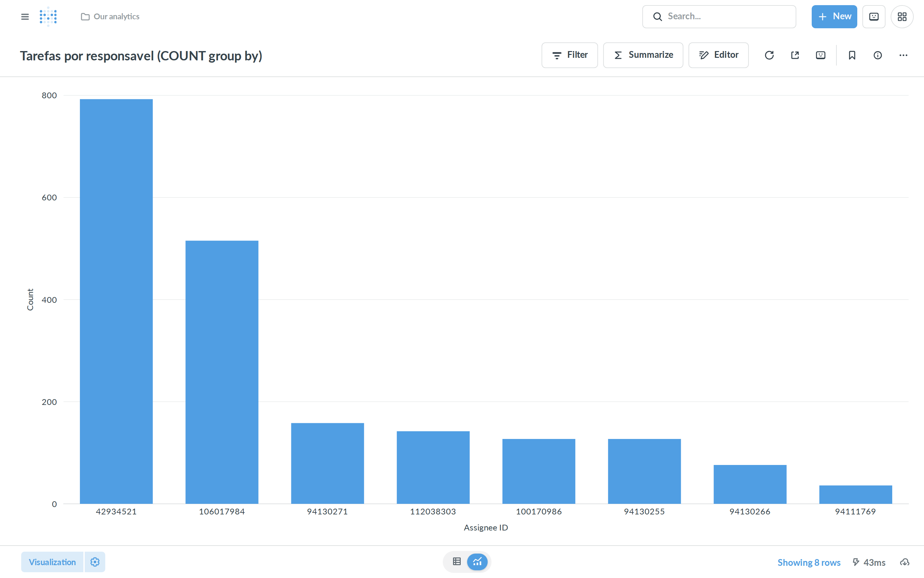
Task: Click Showing 8 rows text
Action: tap(809, 562)
